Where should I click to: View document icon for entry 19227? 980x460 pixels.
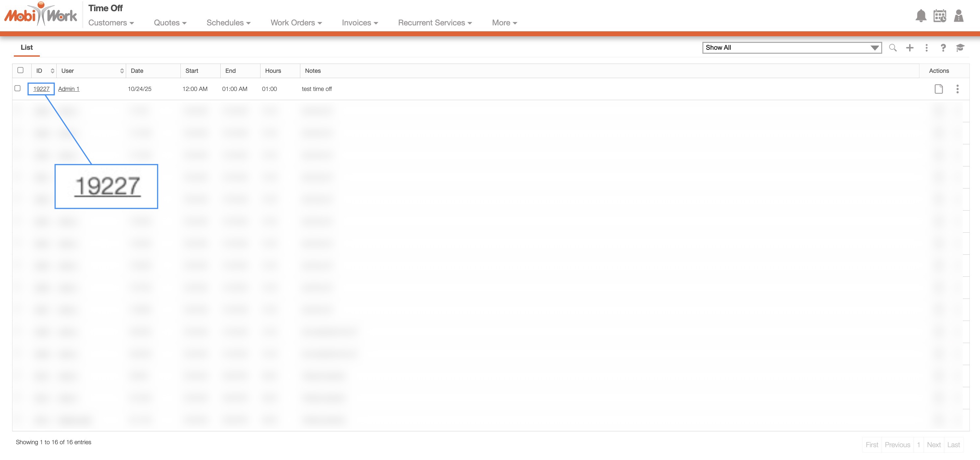[x=939, y=89]
